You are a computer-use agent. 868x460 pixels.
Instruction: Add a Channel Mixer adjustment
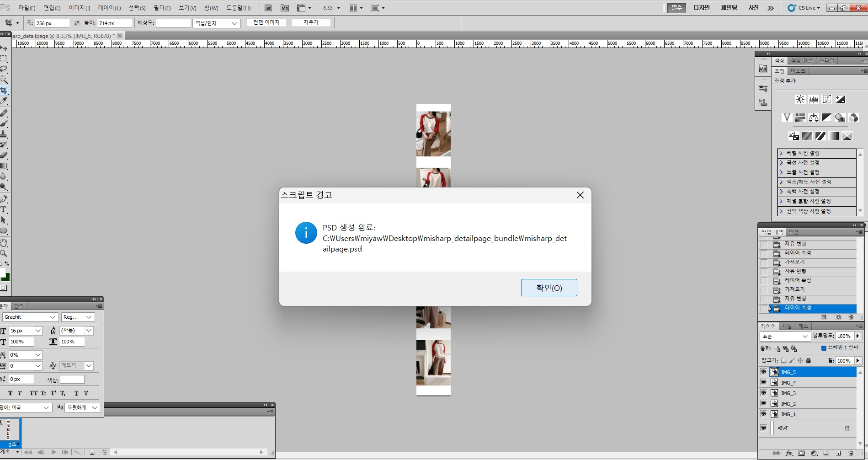coord(853,118)
